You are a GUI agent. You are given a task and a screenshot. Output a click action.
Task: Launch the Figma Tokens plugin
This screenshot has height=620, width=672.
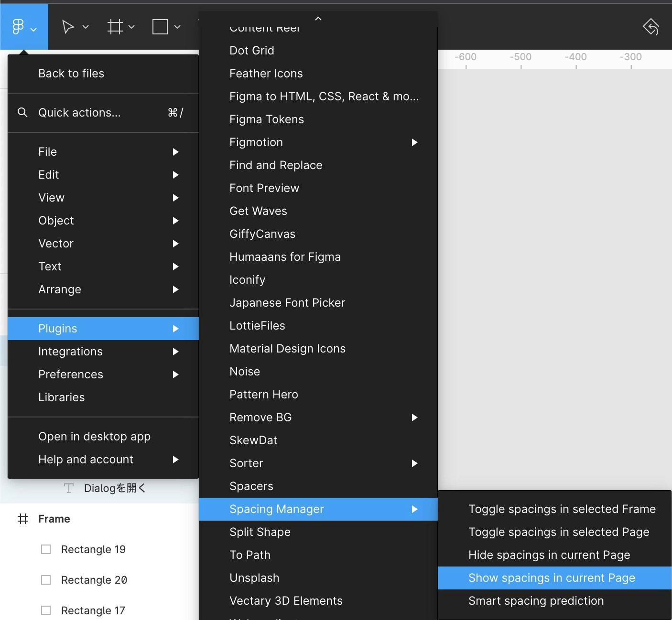pyautogui.click(x=318, y=119)
